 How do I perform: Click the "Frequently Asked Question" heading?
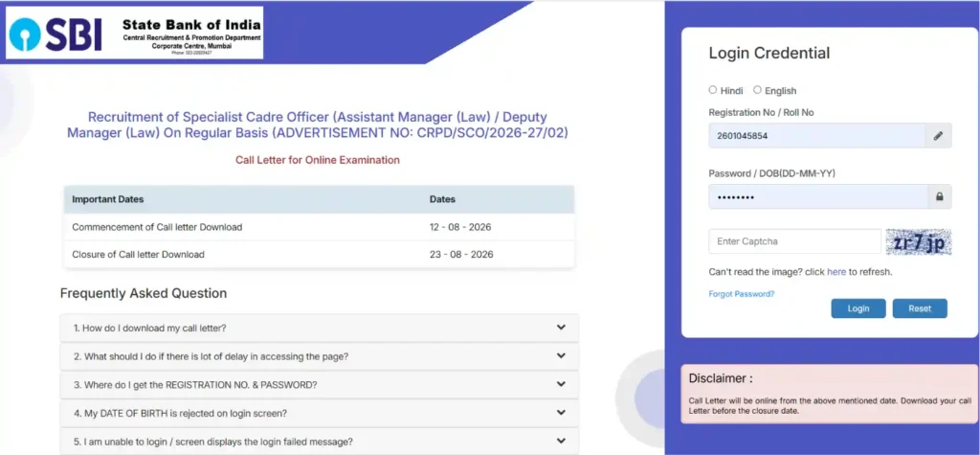[x=144, y=293]
